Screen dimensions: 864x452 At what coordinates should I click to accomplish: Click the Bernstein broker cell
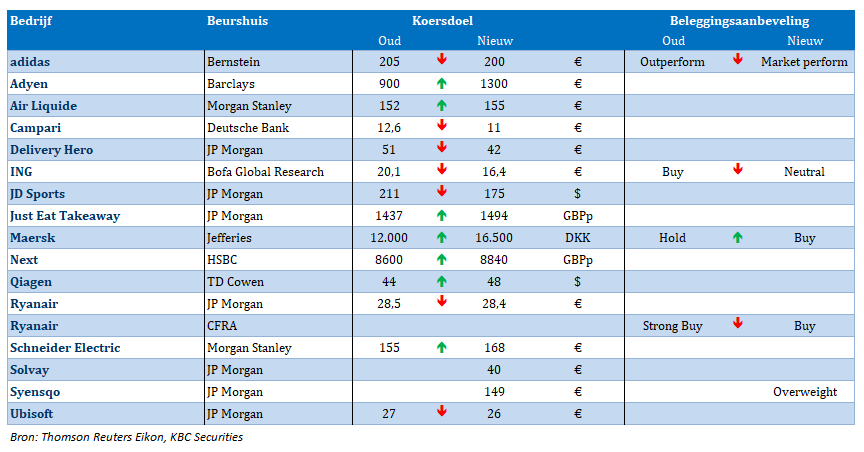click(278, 62)
